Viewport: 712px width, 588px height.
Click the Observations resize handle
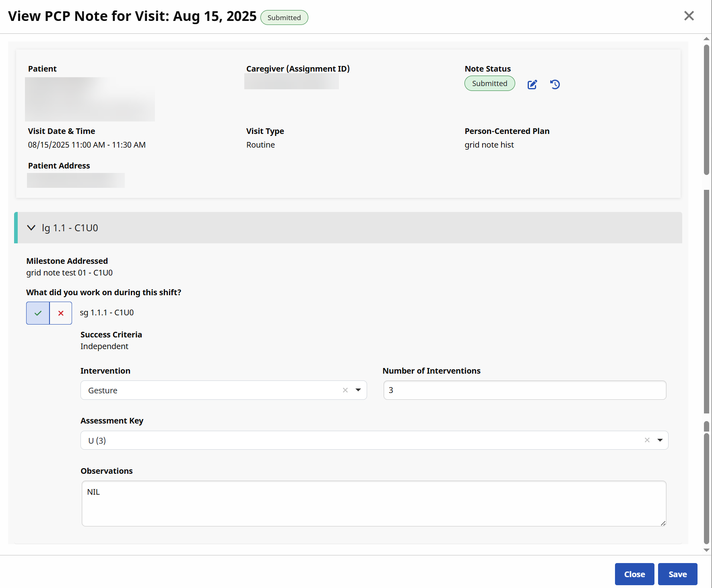(x=662, y=523)
